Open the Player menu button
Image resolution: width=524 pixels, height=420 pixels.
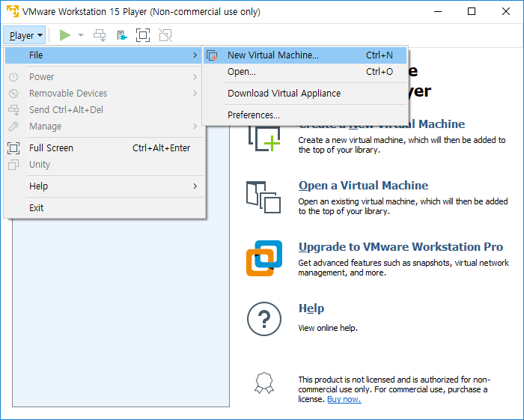point(25,35)
